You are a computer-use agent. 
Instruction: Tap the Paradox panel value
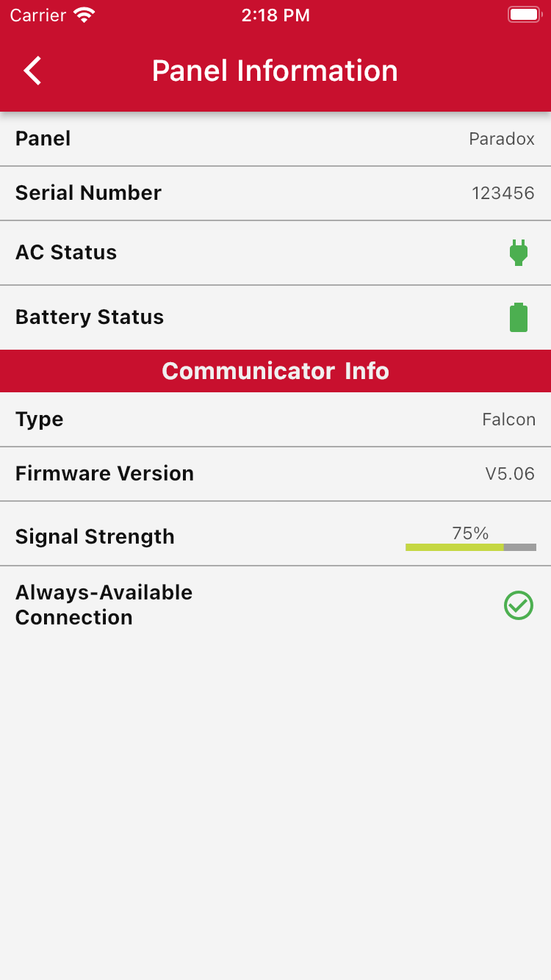click(502, 139)
